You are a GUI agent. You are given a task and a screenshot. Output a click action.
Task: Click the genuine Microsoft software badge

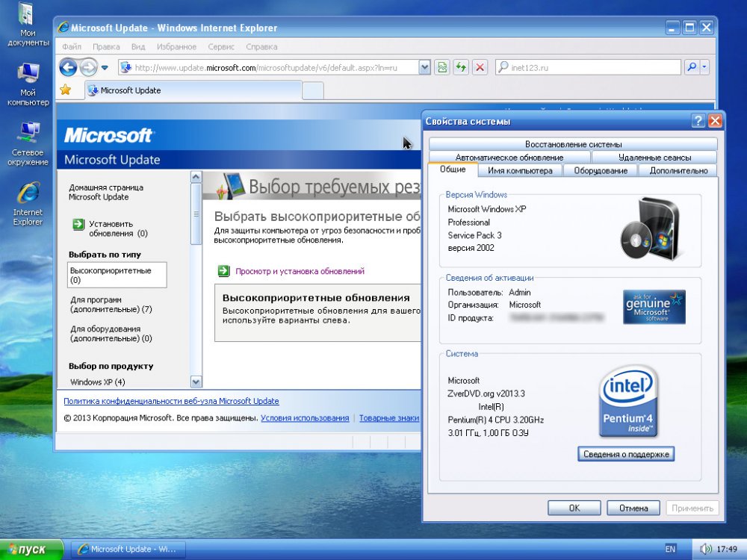654,307
